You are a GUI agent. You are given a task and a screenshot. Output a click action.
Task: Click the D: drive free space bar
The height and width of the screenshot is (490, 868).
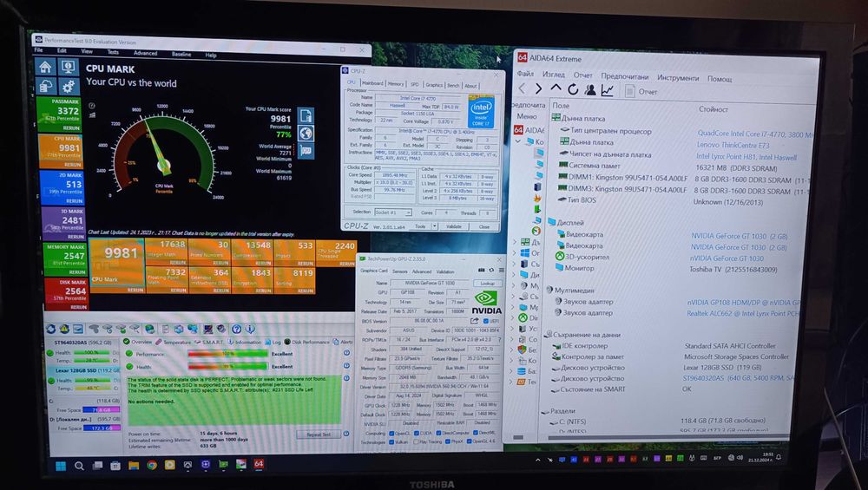102,428
